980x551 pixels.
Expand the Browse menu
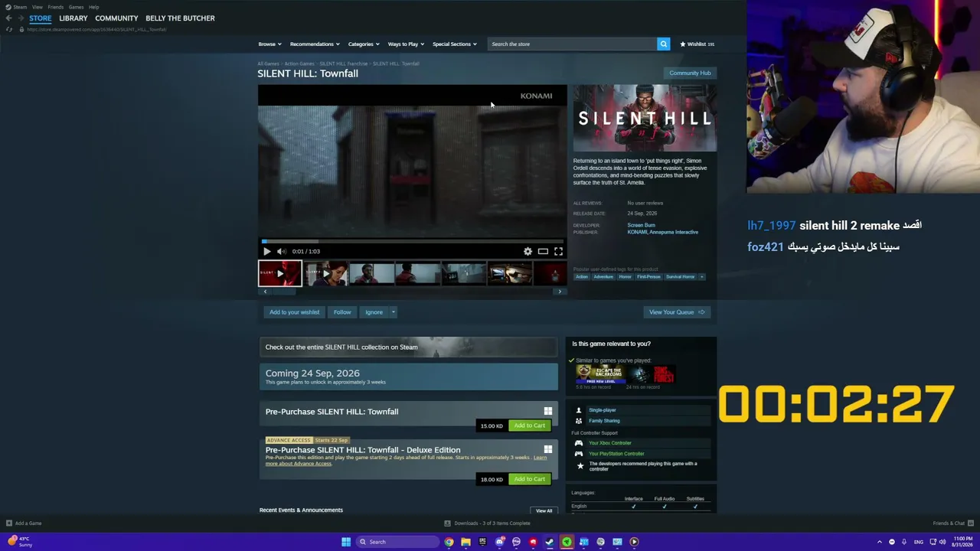click(x=269, y=44)
